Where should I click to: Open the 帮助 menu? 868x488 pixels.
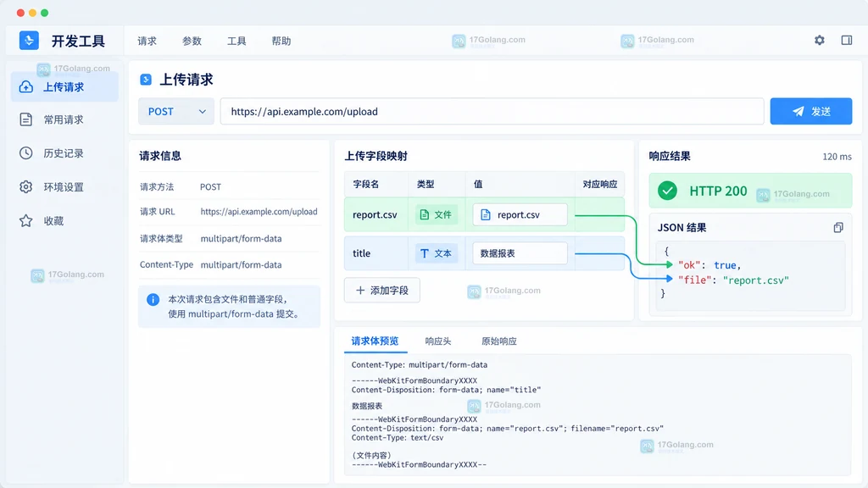tap(281, 41)
